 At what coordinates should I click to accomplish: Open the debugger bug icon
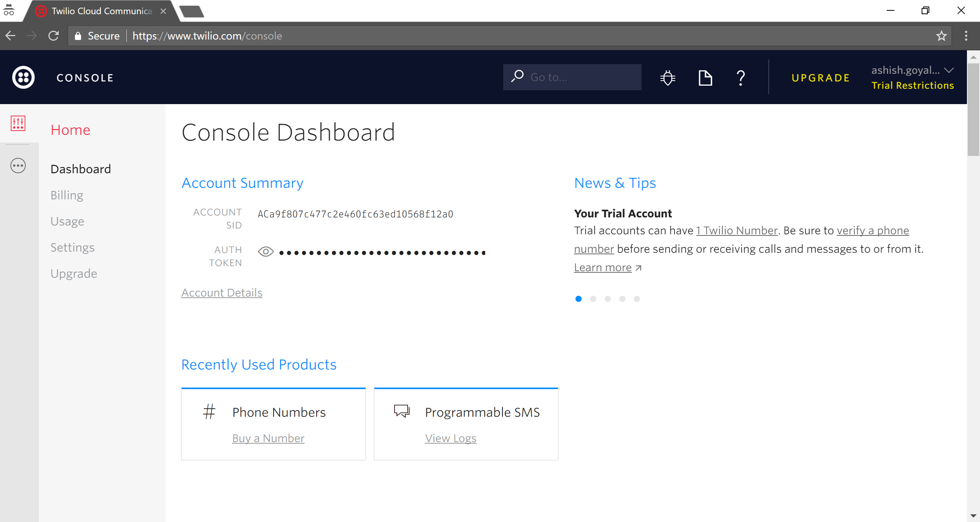668,78
